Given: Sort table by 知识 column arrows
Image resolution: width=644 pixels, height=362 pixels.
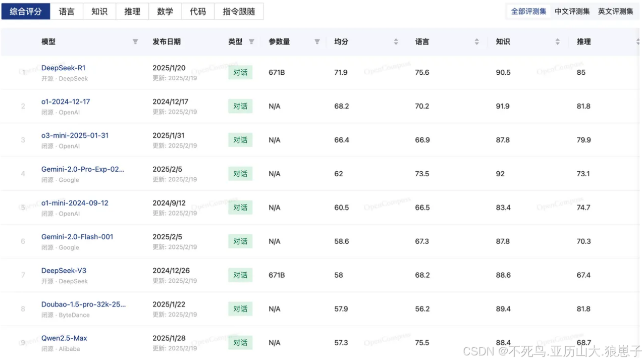Looking at the screenshot, I should [557, 42].
